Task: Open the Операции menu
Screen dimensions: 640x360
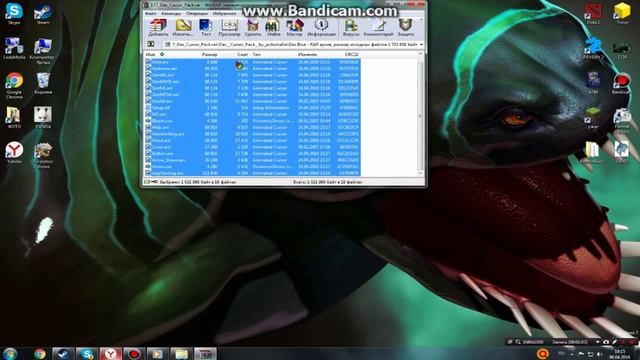Action: 197,13
